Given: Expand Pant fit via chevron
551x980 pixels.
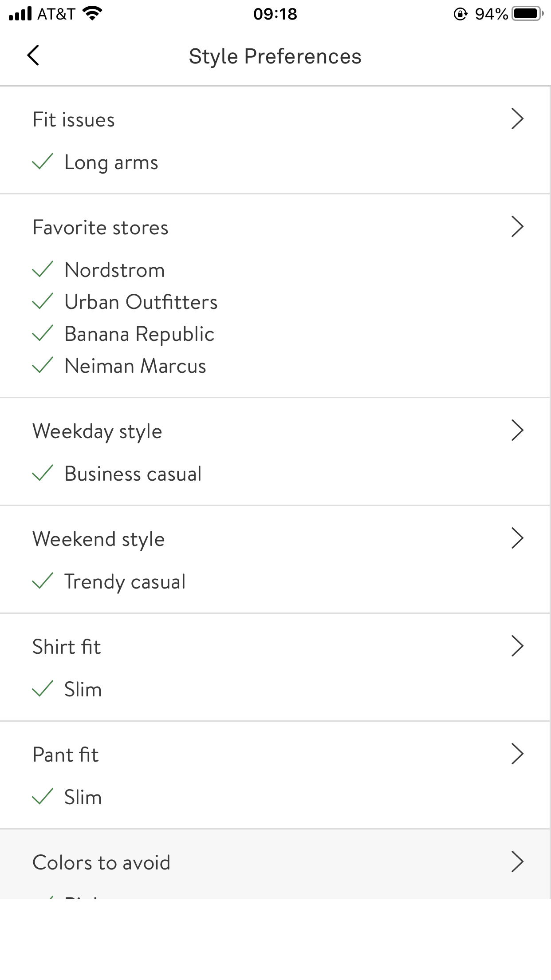Looking at the screenshot, I should point(517,754).
